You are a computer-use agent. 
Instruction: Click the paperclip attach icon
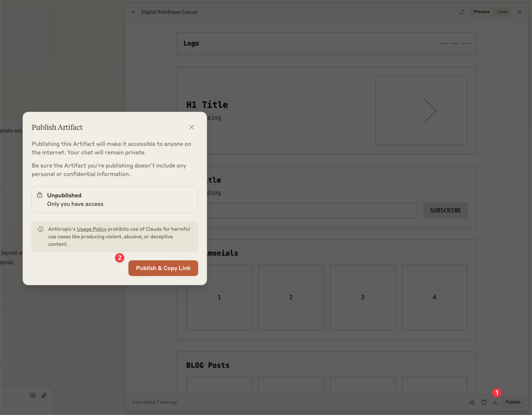(x=44, y=395)
